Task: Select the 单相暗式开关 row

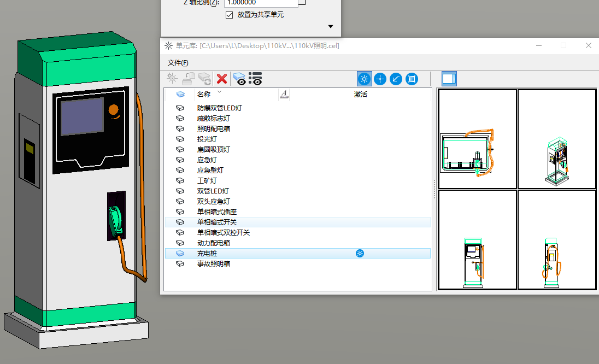Action: [x=298, y=222]
